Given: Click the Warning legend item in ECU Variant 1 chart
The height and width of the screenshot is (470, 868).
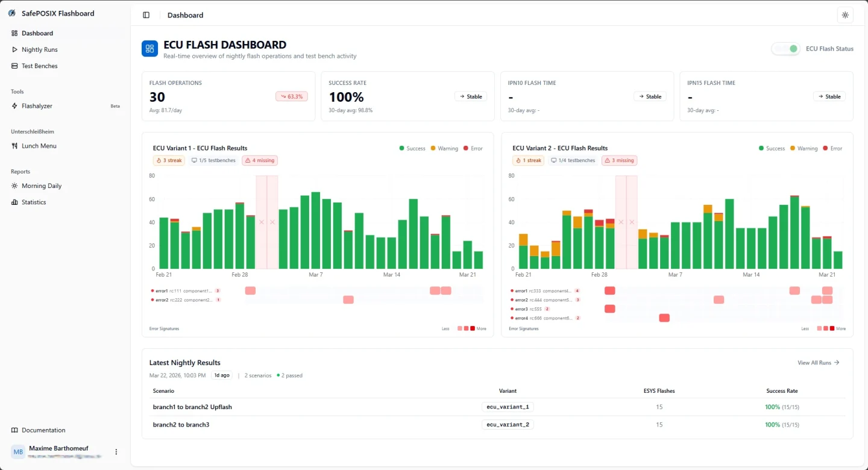Looking at the screenshot, I should 444,148.
